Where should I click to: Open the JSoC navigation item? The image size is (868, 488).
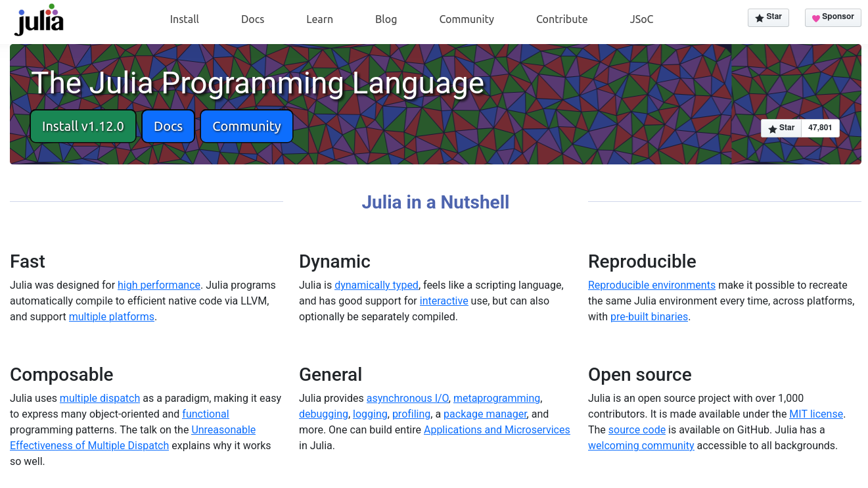pos(641,19)
